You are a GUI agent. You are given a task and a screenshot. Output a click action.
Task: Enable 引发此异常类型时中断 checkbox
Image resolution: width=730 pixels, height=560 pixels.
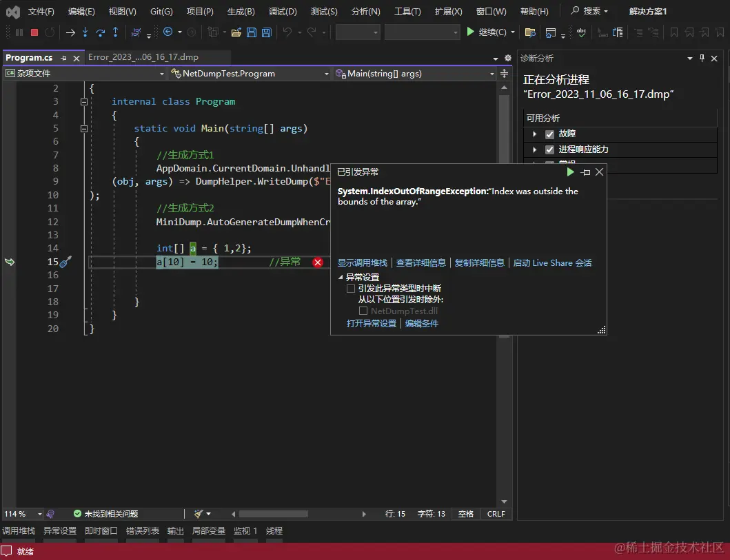click(x=351, y=289)
